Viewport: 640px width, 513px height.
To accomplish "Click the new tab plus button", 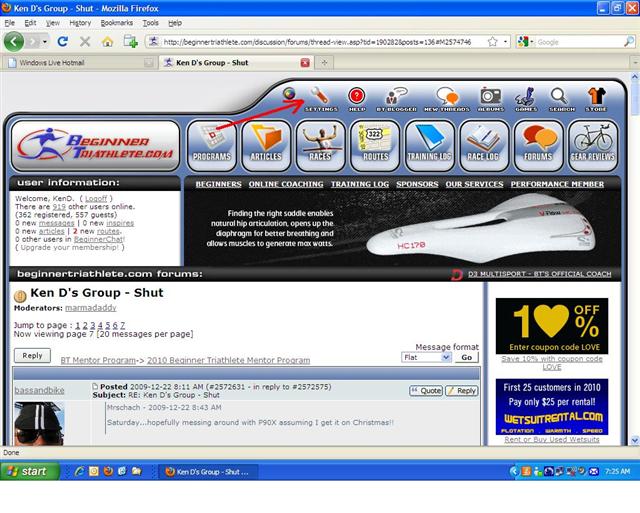I will click(x=324, y=62).
